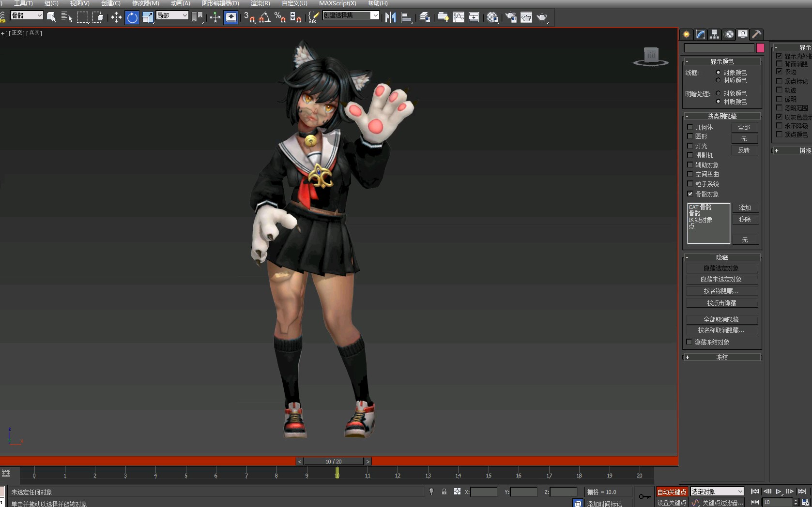The image size is (812, 507).
Task: Open the Render Setup teapot icon
Action: pyautogui.click(x=510, y=17)
